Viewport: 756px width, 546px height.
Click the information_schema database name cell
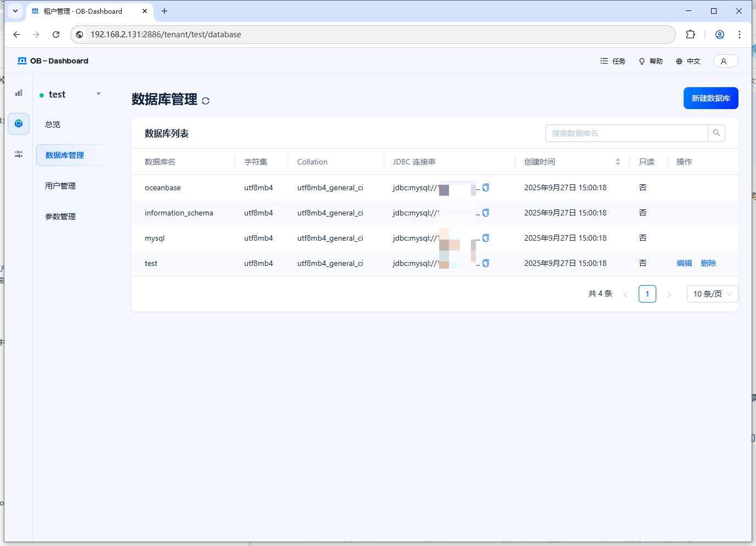click(179, 213)
